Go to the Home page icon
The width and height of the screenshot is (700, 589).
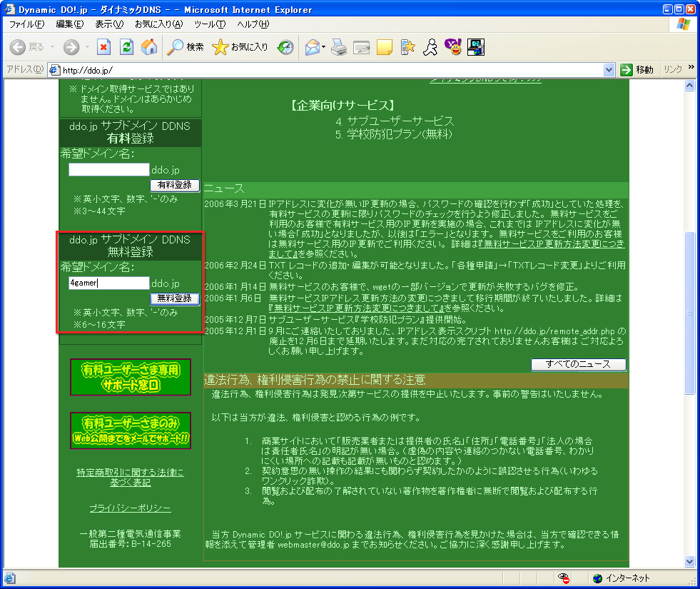pos(149,47)
